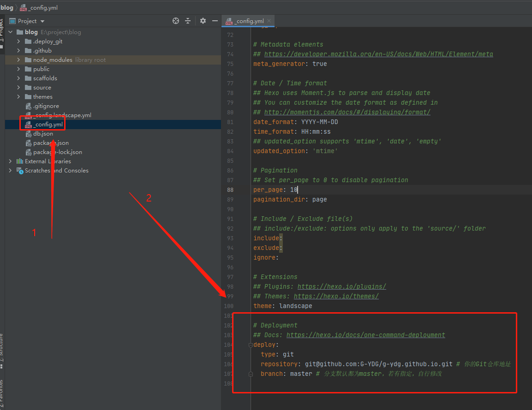Click the meta_generator true value

[x=320, y=64]
